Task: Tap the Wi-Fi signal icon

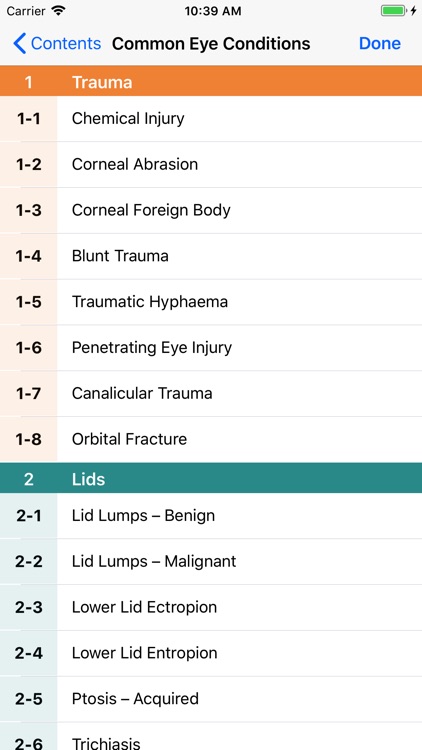Action: [x=59, y=11]
